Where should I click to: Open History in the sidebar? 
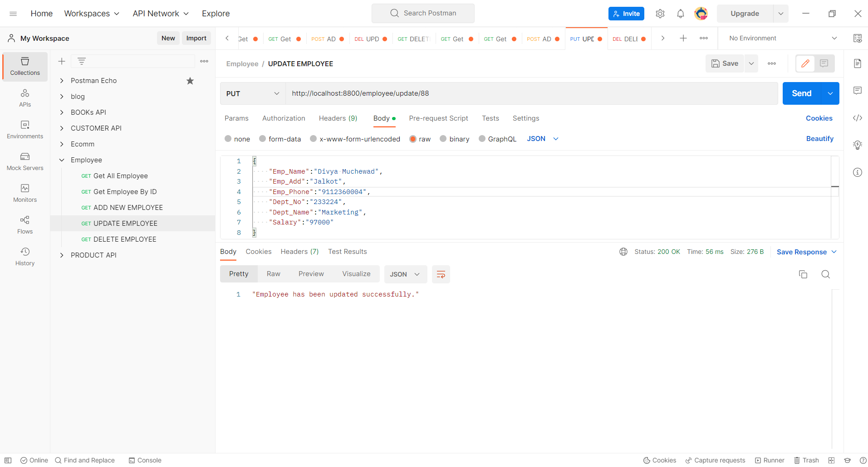[x=25, y=256]
